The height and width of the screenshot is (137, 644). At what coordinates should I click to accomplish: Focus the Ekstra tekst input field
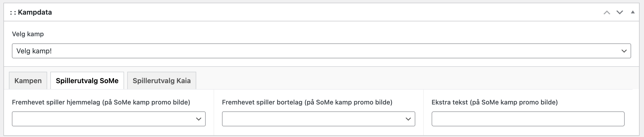coord(528,119)
